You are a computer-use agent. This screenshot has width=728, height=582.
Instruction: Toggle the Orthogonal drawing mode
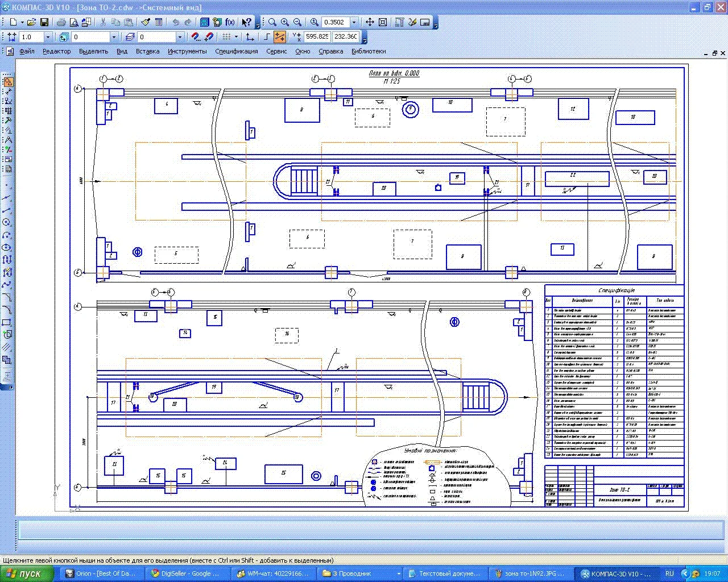[266, 37]
